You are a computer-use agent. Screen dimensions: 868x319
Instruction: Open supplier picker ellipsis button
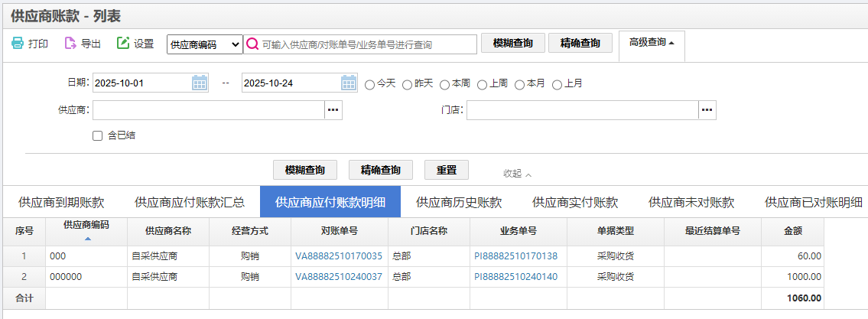point(333,110)
